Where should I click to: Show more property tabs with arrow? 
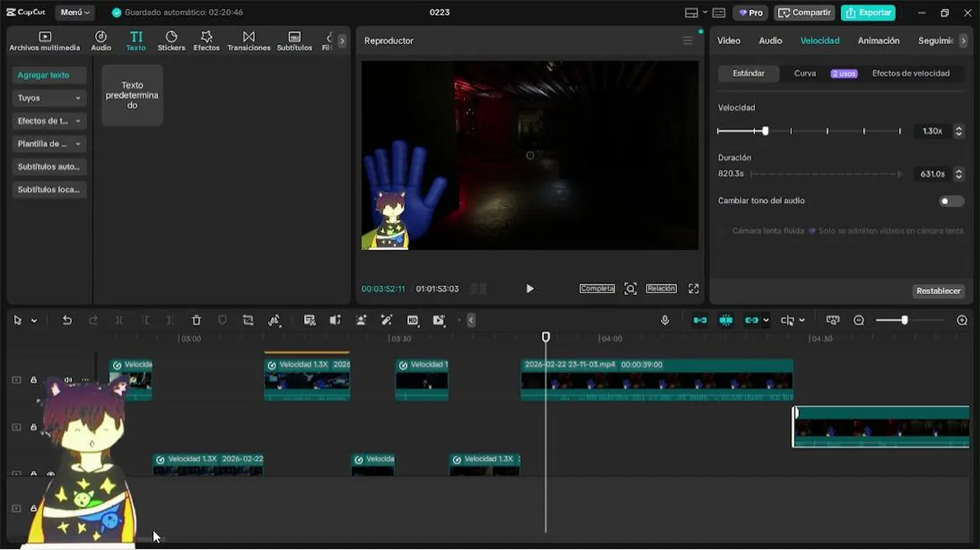click(x=963, y=41)
